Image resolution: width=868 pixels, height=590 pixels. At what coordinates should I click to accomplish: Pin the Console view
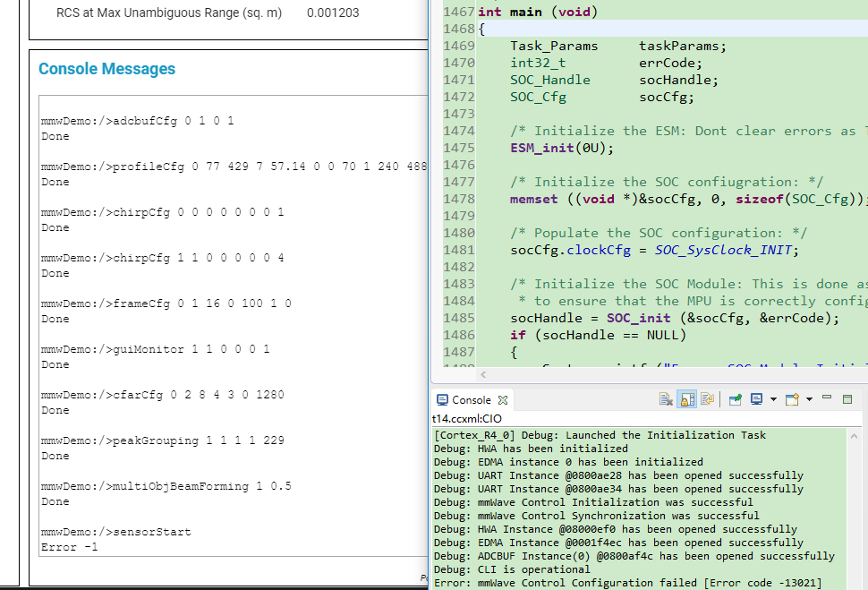pyautogui.click(x=736, y=399)
